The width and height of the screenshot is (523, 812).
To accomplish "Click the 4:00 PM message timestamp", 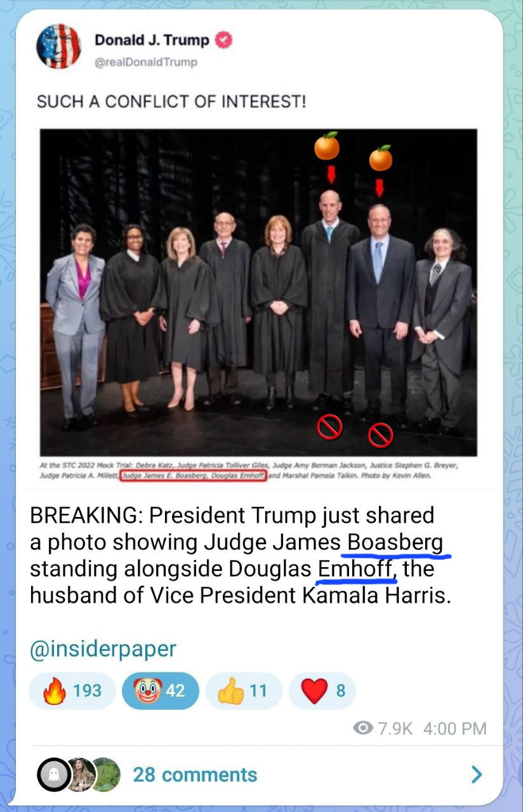I will click(x=454, y=728).
